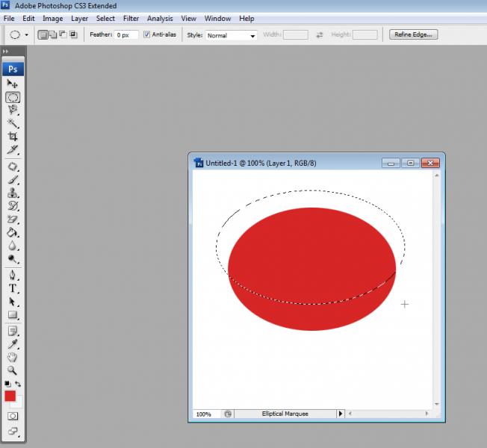
Task: Open the status bar options arrow
Action: coord(341,414)
